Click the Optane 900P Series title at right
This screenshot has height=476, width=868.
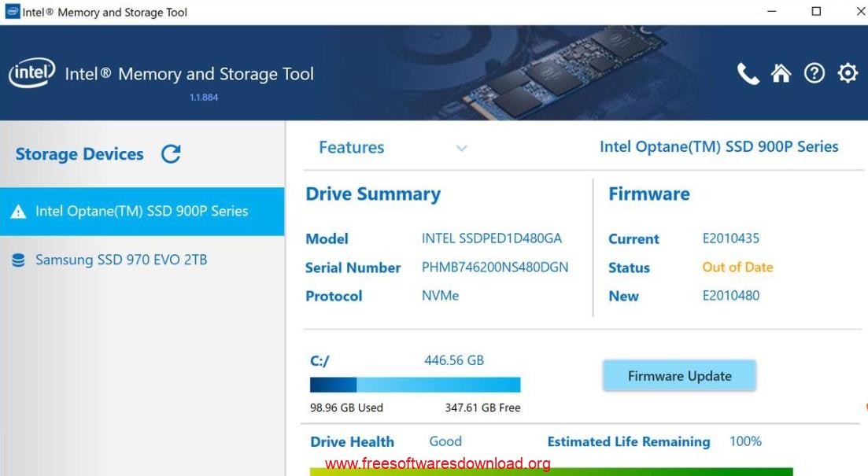click(719, 146)
